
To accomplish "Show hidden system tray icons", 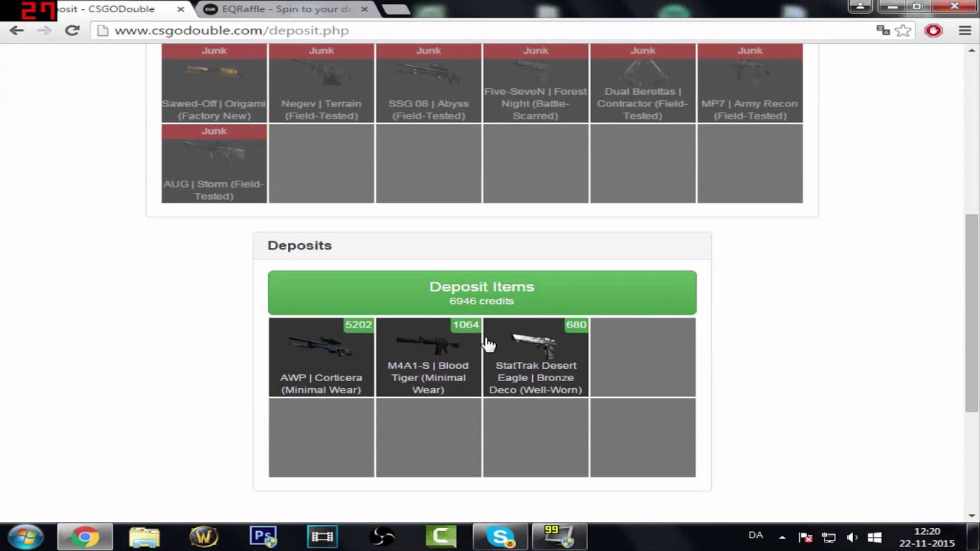I will [782, 537].
